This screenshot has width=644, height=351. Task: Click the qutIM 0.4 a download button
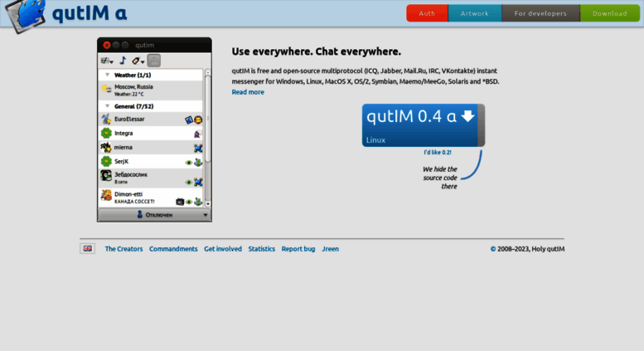[x=419, y=125]
